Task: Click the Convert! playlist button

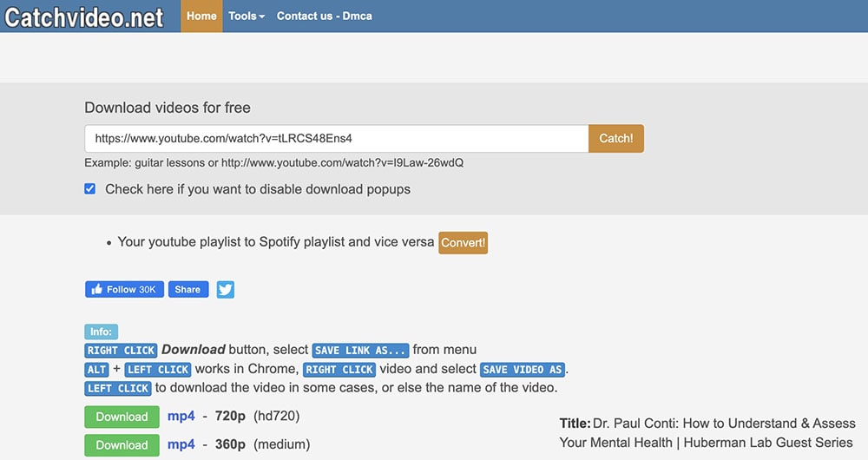Action: (463, 243)
